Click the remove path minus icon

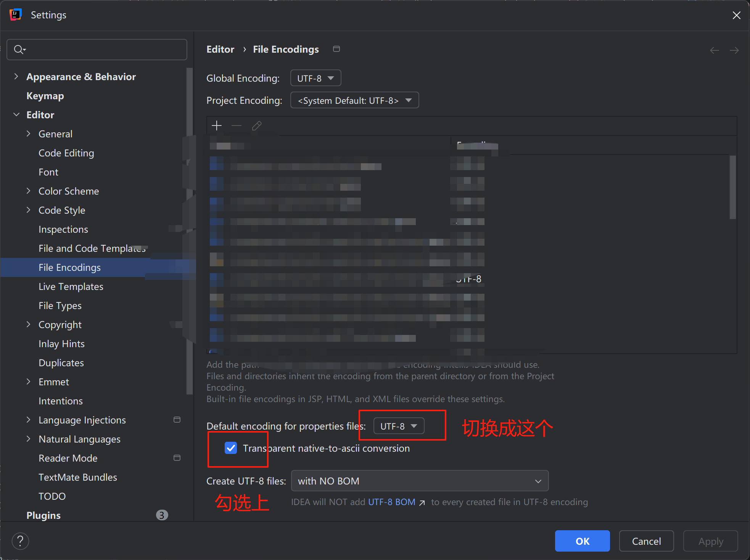coord(237,126)
